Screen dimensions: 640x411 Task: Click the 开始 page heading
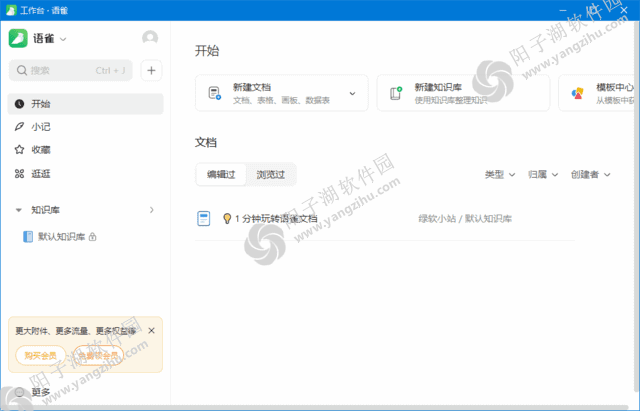[207, 51]
